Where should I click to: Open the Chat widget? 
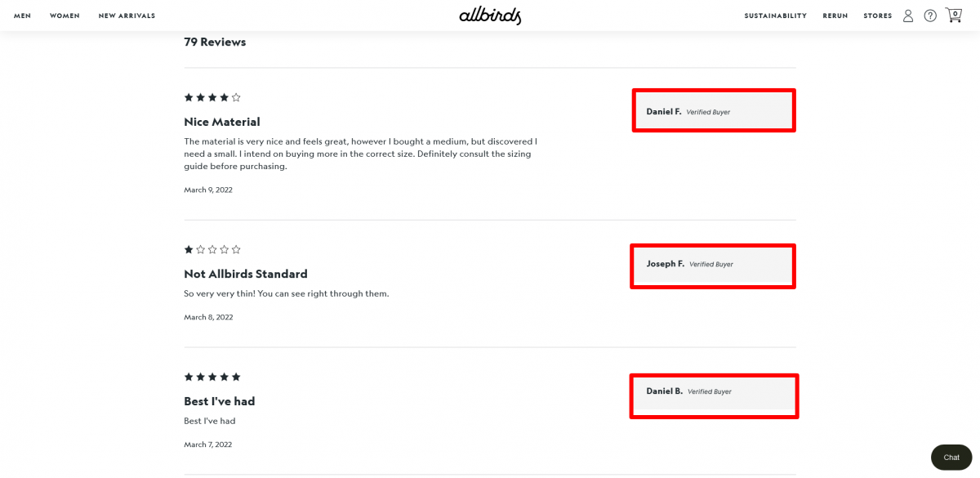pos(951,457)
